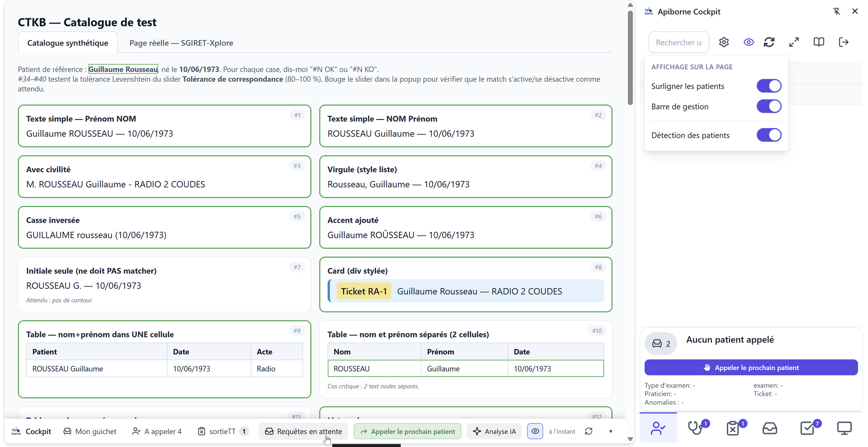This screenshot has width=868, height=447.
Task: Switch to Page réelle — SGIRET-Xplore tab
Action: point(181,43)
